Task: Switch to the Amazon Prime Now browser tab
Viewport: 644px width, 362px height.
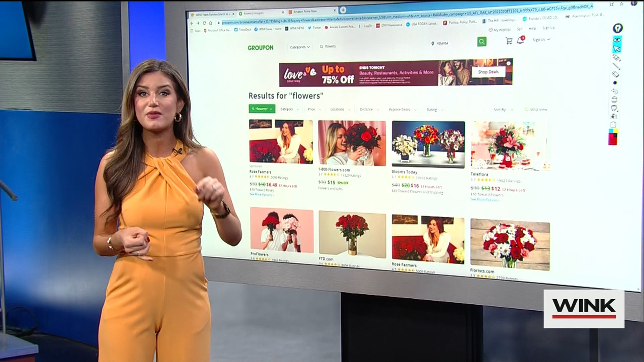Action: click(x=312, y=12)
